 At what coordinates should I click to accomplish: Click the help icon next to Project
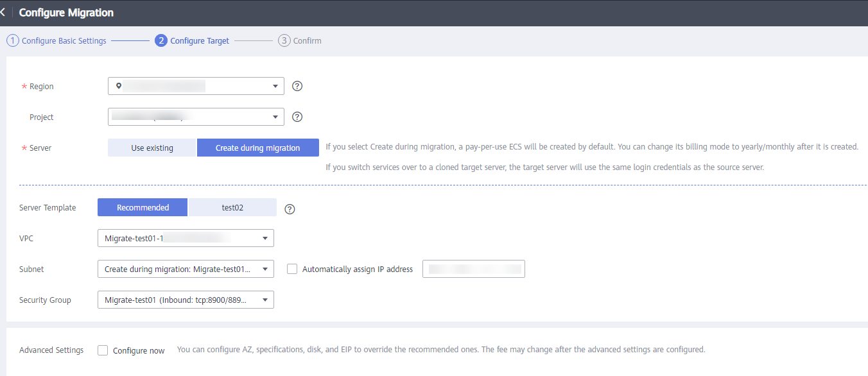click(297, 117)
